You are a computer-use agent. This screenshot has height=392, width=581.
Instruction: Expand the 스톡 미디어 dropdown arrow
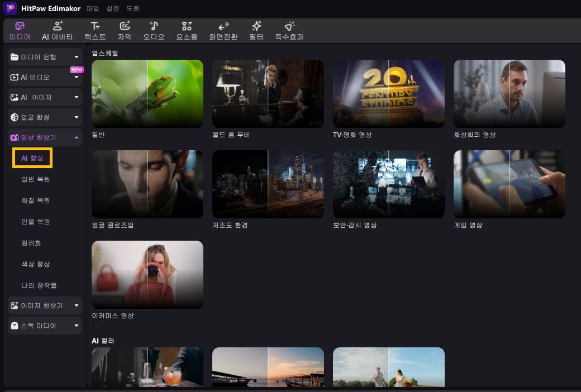[x=77, y=326]
